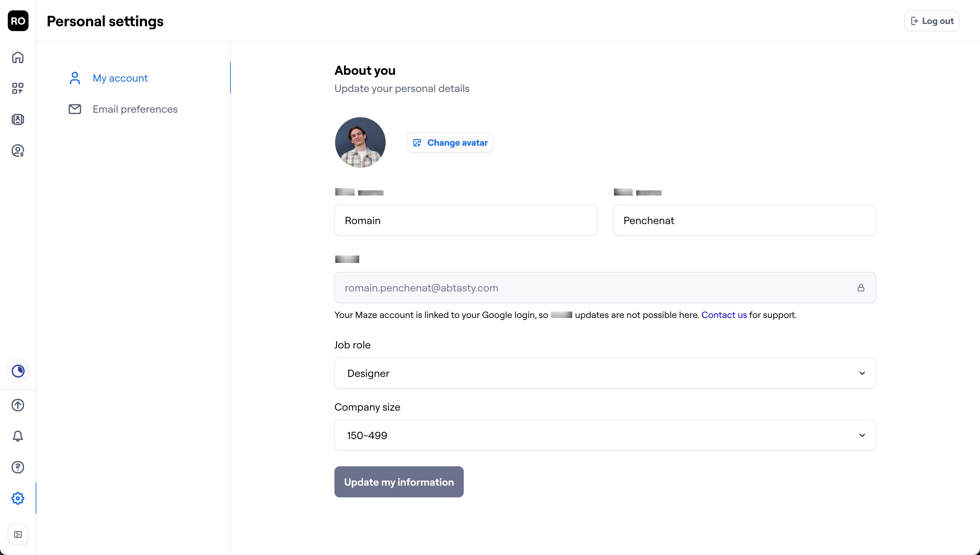The width and height of the screenshot is (980, 555).
Task: Click the text Update your personal details
Action: click(402, 88)
